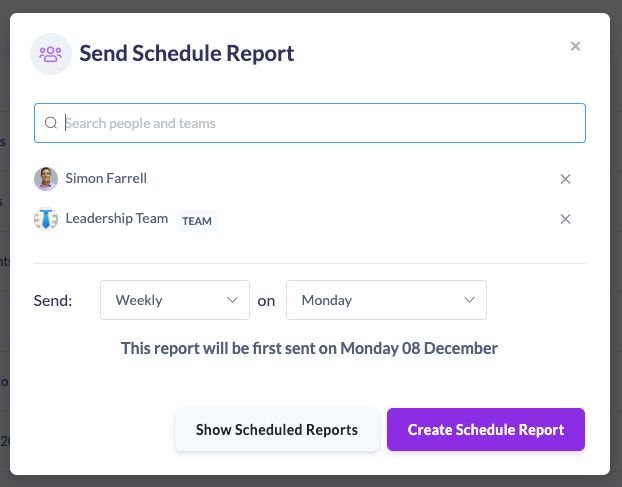Close the Send Schedule Report dialog
This screenshot has width=622, height=487.
[x=575, y=46]
